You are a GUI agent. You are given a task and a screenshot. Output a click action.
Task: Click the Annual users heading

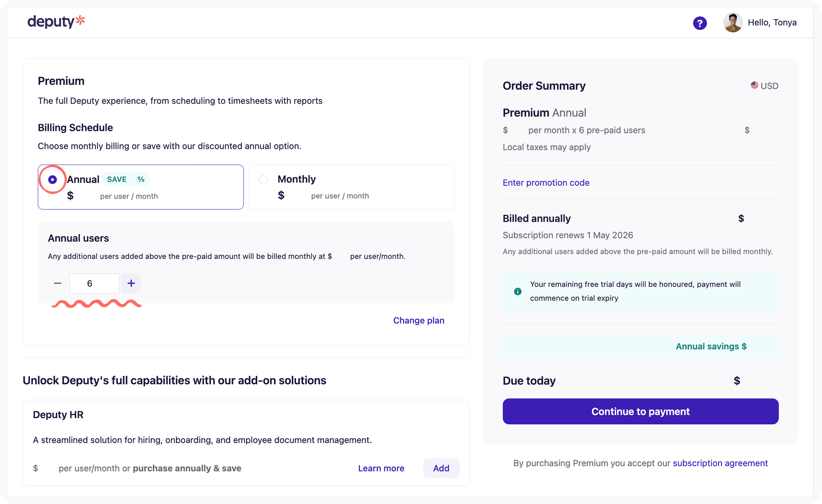pos(78,238)
